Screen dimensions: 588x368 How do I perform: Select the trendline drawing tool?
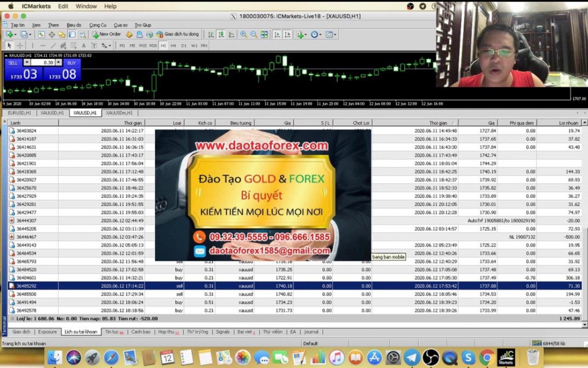(x=53, y=46)
